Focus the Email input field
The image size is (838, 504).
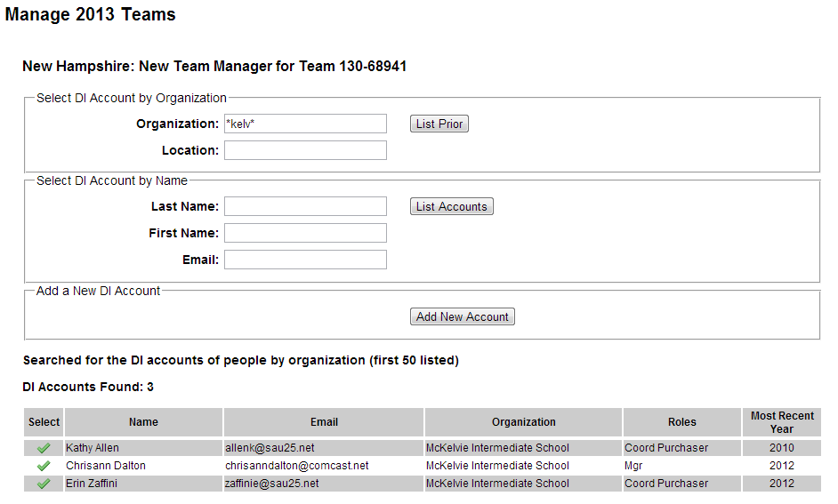[x=305, y=260]
